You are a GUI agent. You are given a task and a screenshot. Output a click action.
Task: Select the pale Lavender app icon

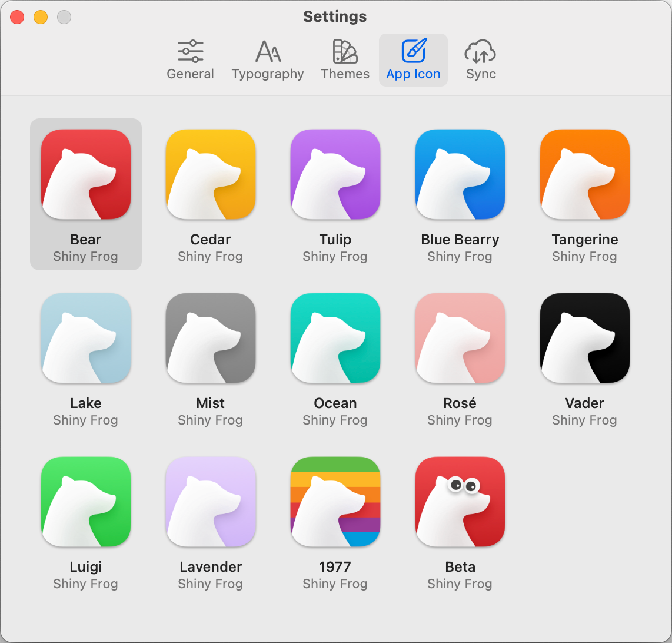211,502
